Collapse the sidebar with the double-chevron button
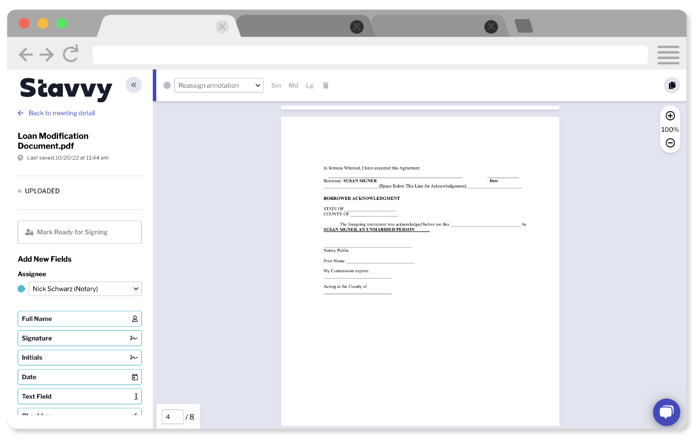The image size is (700, 442). point(133,85)
